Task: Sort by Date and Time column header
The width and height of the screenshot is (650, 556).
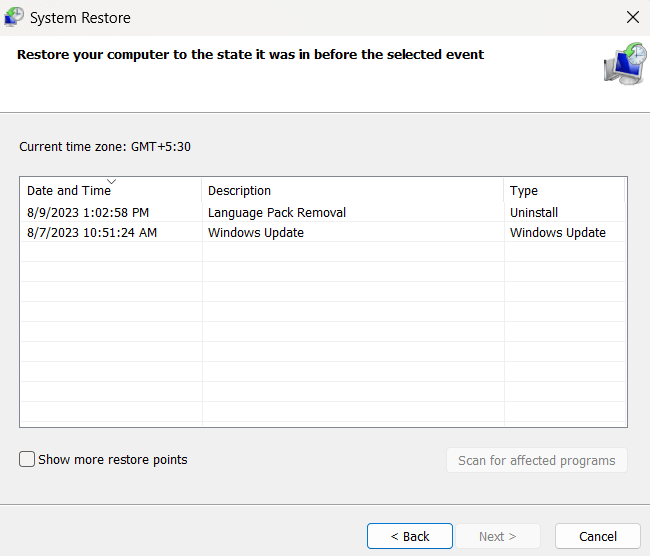Action: pyautogui.click(x=111, y=190)
